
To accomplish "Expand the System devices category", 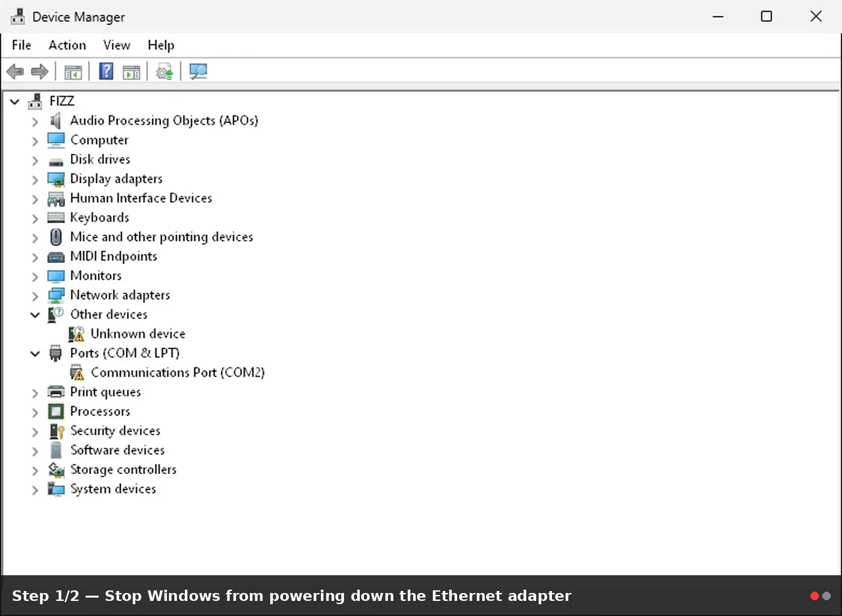I will pyautogui.click(x=35, y=489).
